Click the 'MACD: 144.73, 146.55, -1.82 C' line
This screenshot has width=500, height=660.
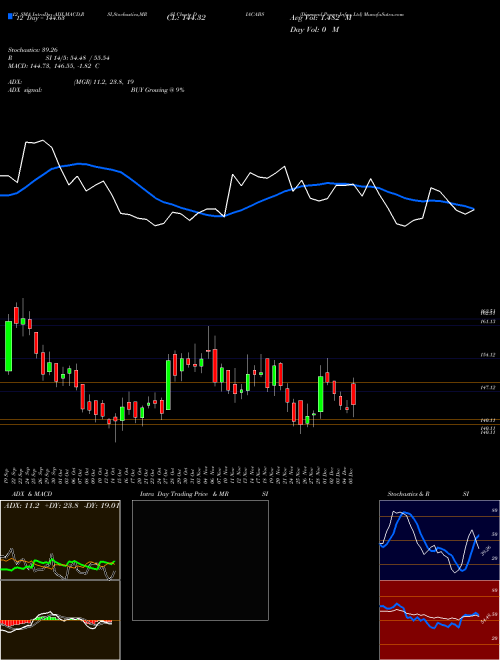tap(54, 66)
